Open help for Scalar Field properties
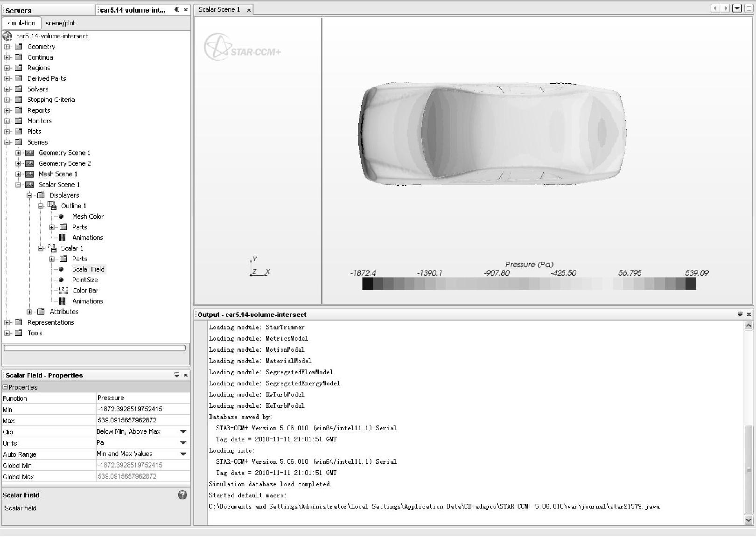This screenshot has width=756, height=537. pos(182,495)
